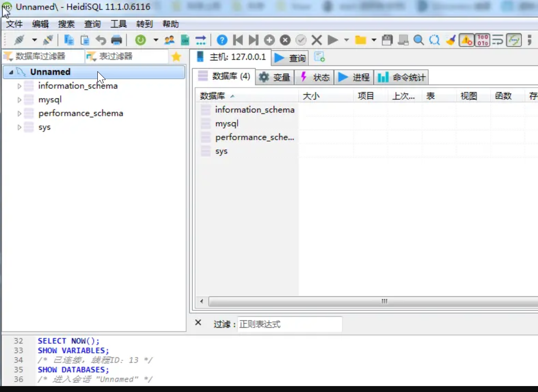The image size is (538, 392).
Task: Click the Copy icon in toolbar
Action: [x=69, y=40]
